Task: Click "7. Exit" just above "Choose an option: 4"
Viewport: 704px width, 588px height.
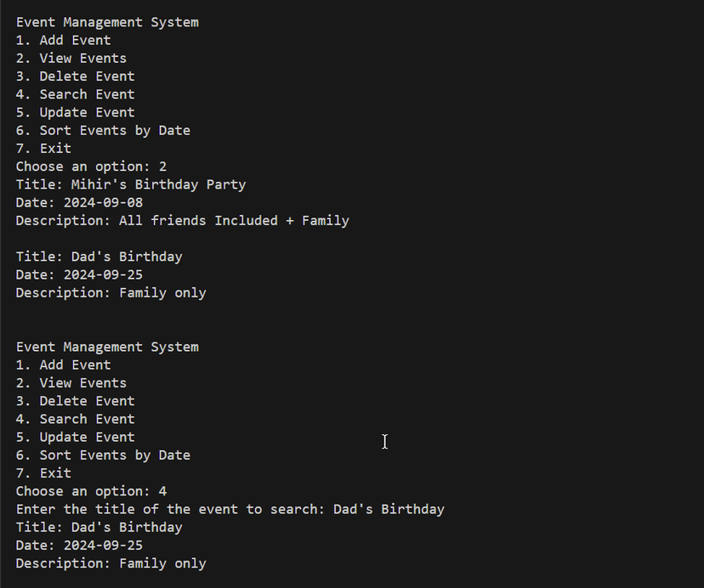Action: point(43,473)
